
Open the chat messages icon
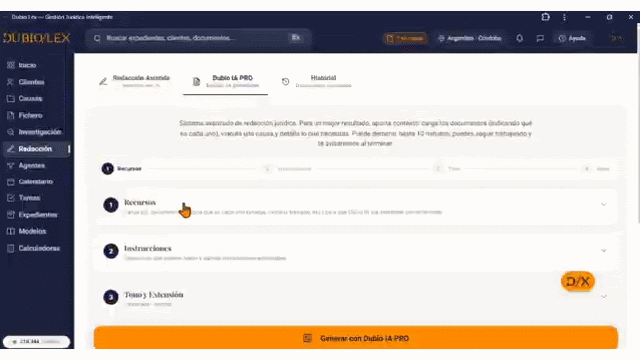coord(540,38)
